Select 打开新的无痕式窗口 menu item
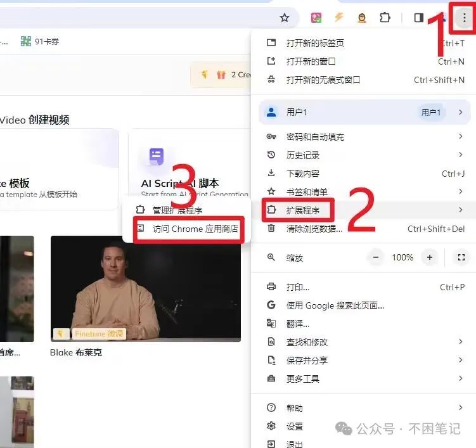The image size is (476, 448). tap(364, 80)
